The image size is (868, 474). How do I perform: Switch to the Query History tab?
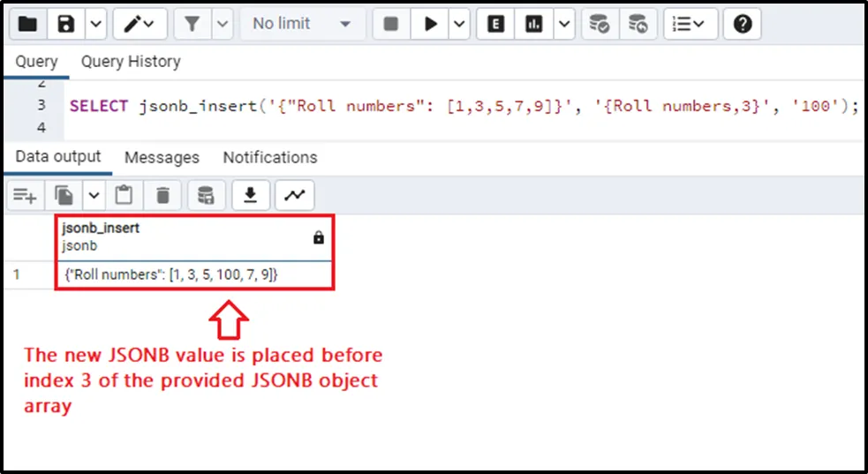[x=131, y=62]
